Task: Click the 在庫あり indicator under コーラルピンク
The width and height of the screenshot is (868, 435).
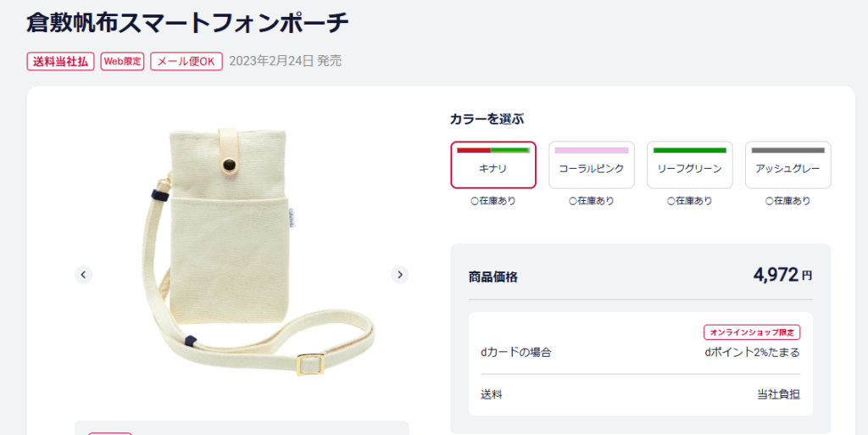Action: (x=592, y=201)
